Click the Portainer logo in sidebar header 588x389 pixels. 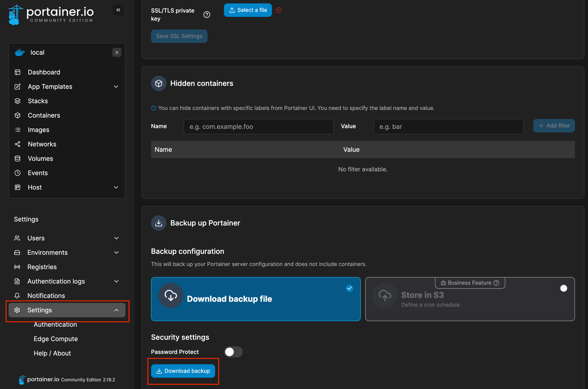coord(51,14)
